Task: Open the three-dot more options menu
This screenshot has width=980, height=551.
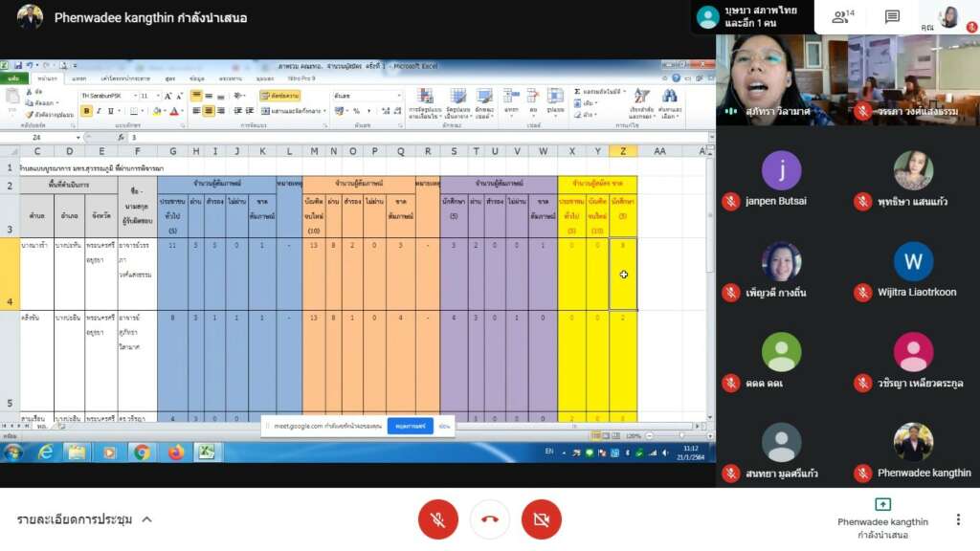Action: (958, 519)
